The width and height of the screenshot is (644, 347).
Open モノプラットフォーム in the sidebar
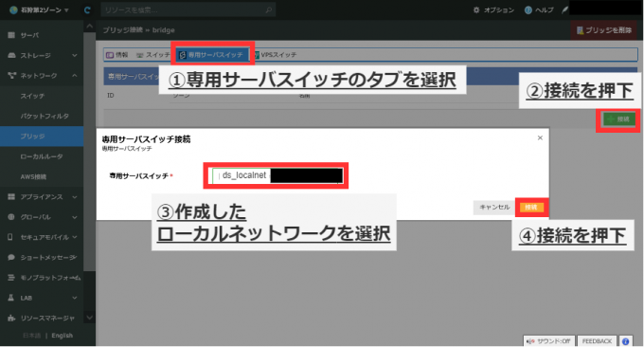(42, 278)
